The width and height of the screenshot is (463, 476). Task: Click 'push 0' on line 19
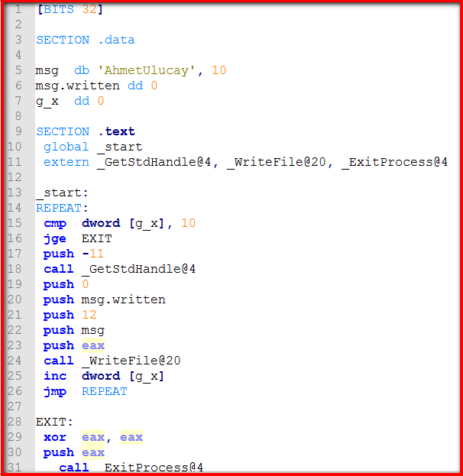tap(66, 284)
